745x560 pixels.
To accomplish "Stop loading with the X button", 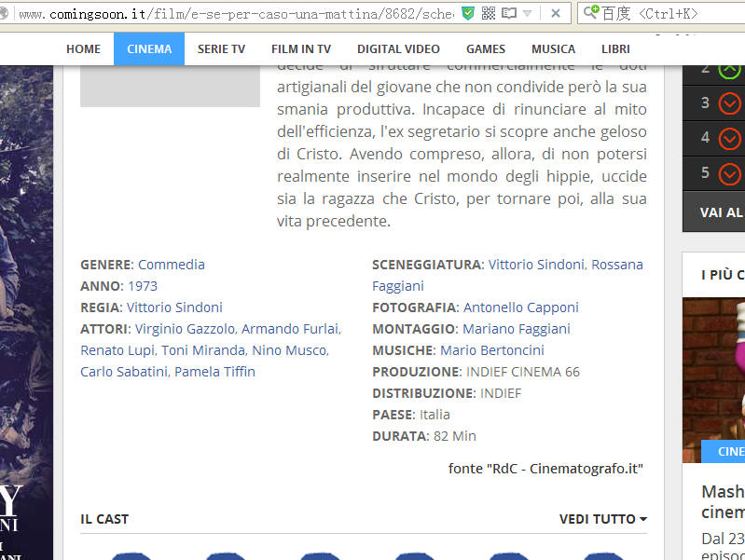I will click(x=555, y=14).
